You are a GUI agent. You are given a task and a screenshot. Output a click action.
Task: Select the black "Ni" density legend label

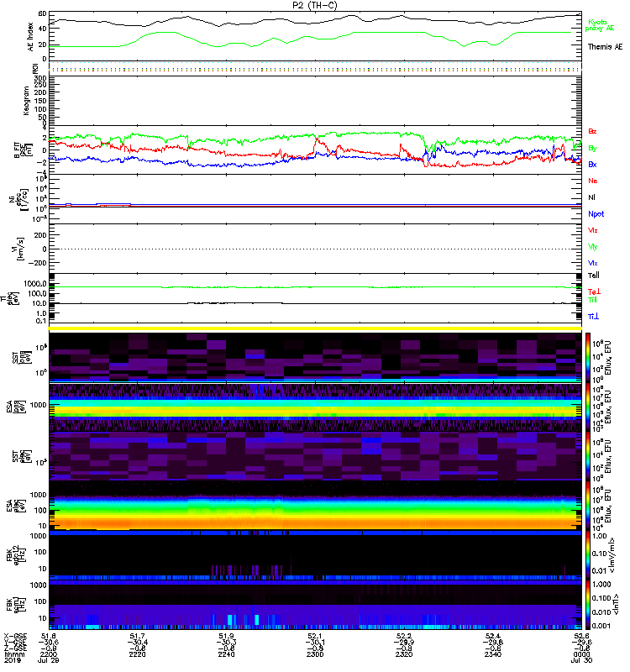coord(591,197)
